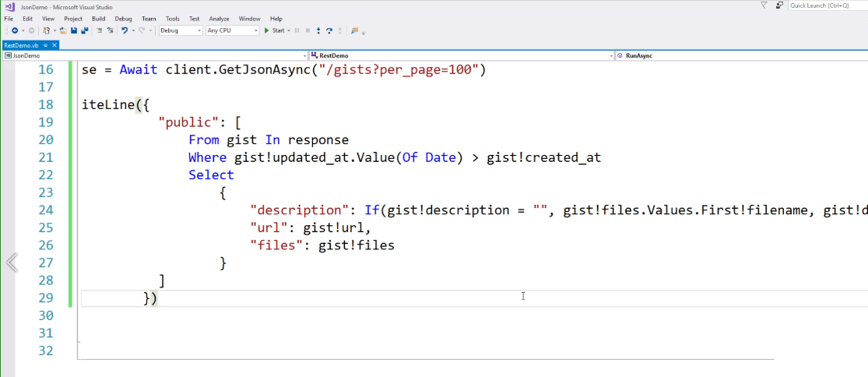Select the RestDemo.vb document tab
Screen dimensions: 868x377
(21, 46)
